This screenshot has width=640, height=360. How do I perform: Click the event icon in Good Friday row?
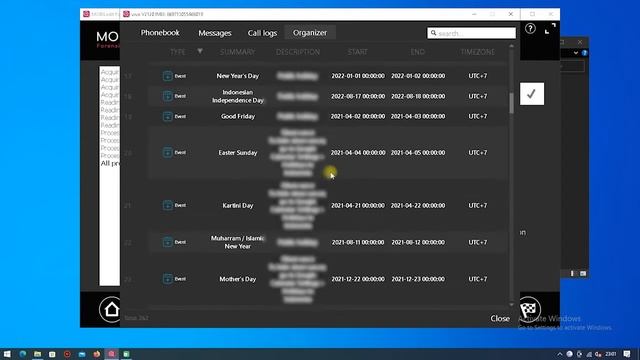click(167, 116)
